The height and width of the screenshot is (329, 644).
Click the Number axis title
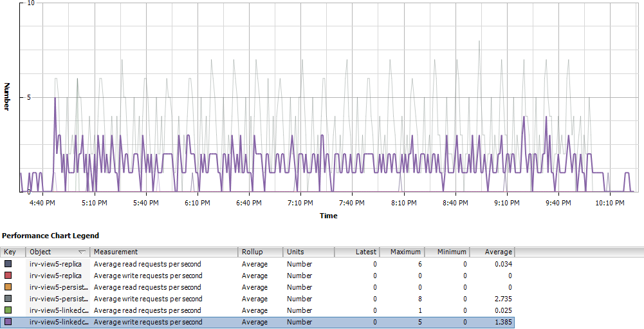pos(6,97)
